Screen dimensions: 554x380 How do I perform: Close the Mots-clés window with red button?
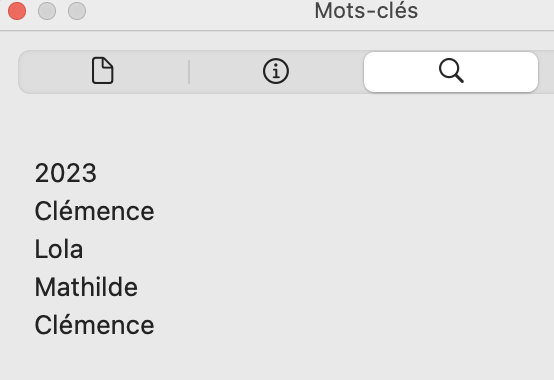[17, 11]
